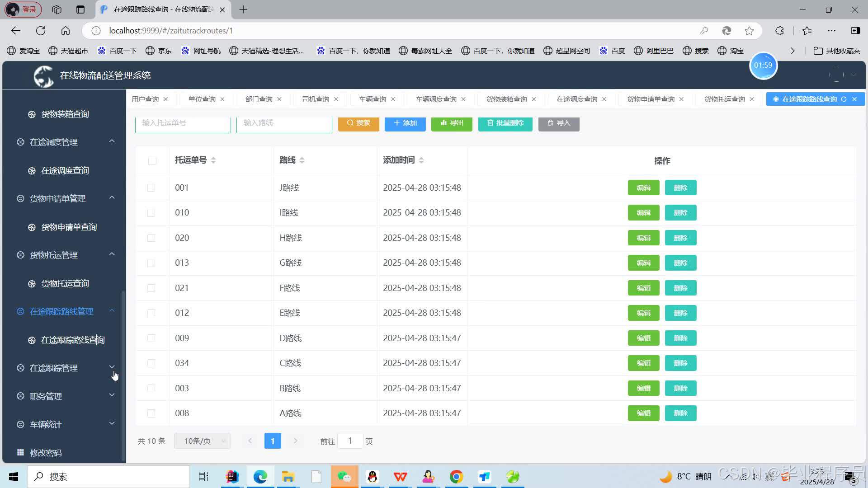
Task: Click 编辑 for 013 G路线 row
Action: coord(643,263)
